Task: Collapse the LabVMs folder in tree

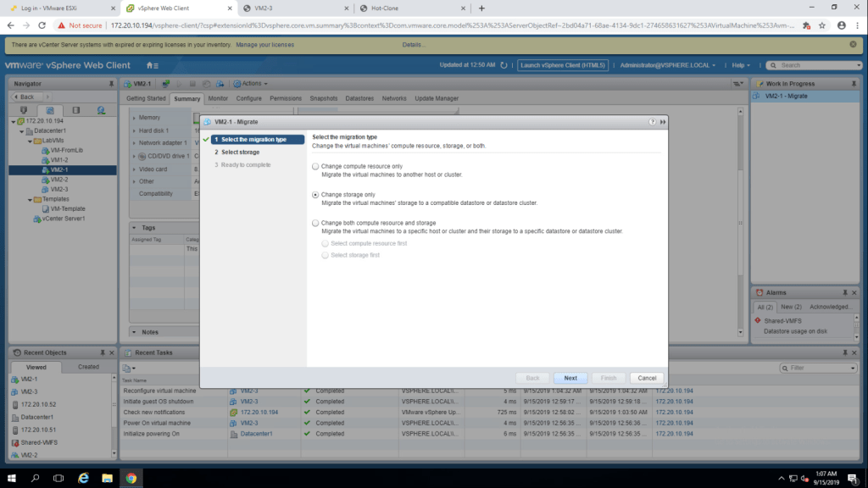Action: tap(30, 141)
